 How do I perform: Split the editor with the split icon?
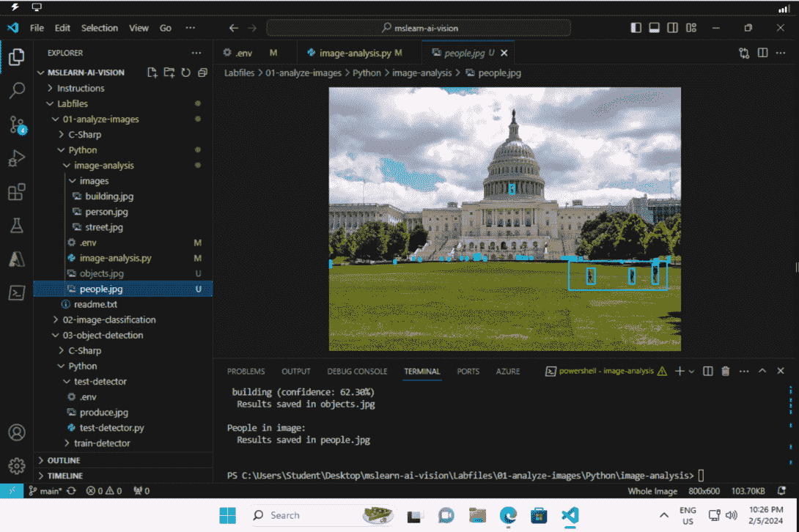[x=761, y=53]
